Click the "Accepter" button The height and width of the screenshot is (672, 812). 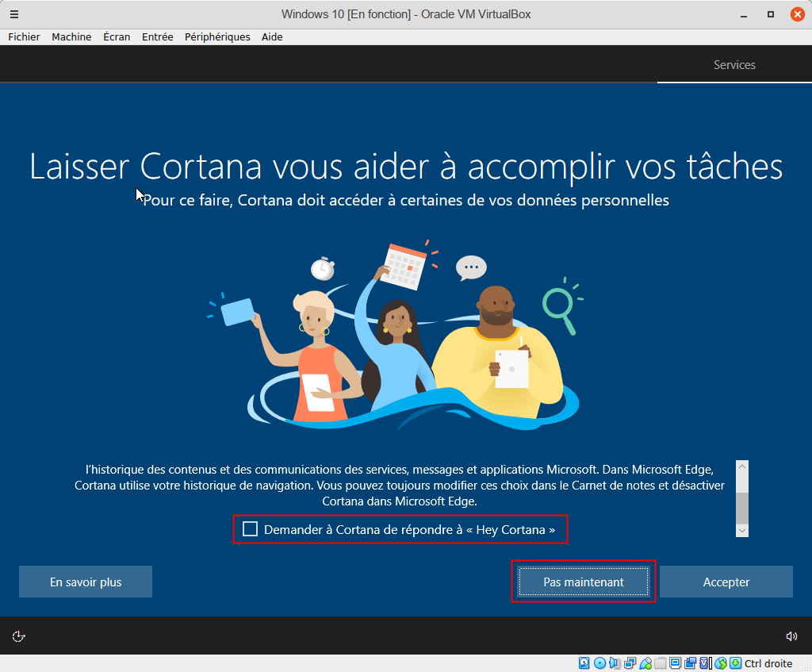click(726, 582)
